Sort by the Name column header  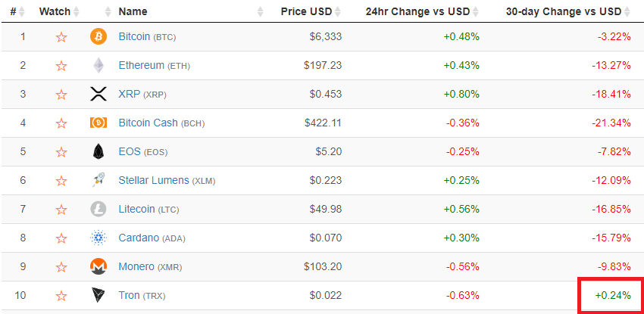[133, 11]
